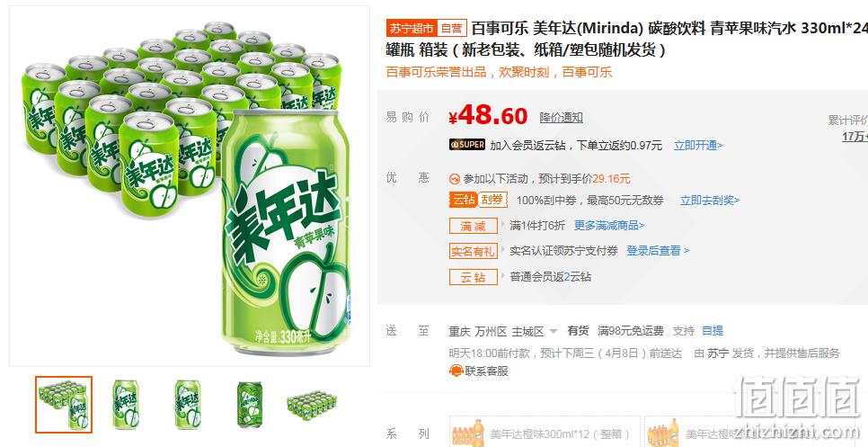Click the 苏宁超市 store badge
The image size is (868, 447).
pos(411,28)
